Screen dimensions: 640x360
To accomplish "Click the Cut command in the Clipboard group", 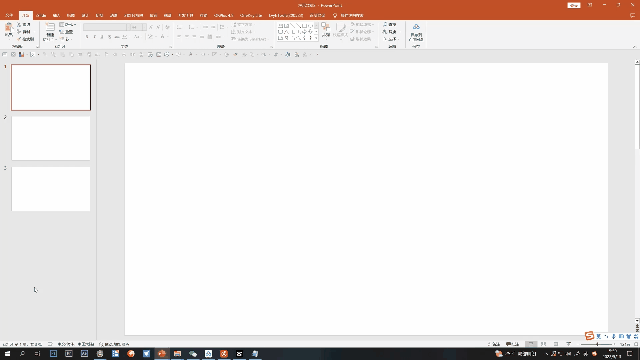I will 24,25.
